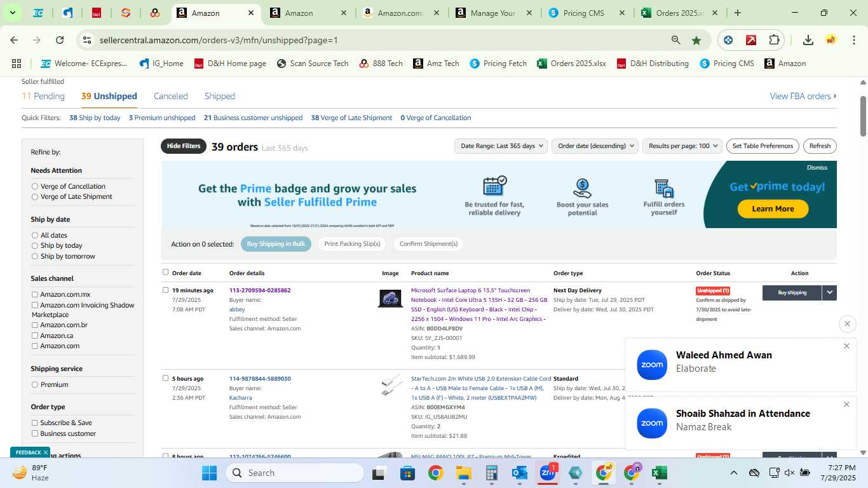Open File Explorer on taskbar
This screenshot has height=488, width=868.
tap(463, 473)
